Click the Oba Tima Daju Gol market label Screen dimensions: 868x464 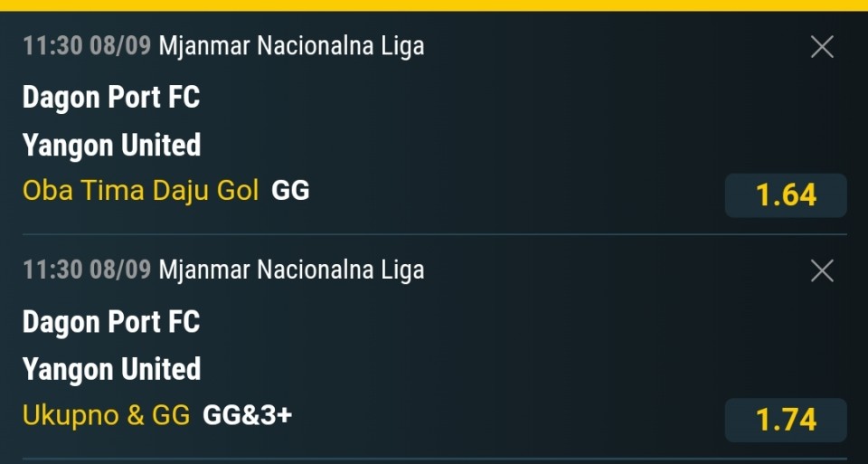(x=141, y=191)
